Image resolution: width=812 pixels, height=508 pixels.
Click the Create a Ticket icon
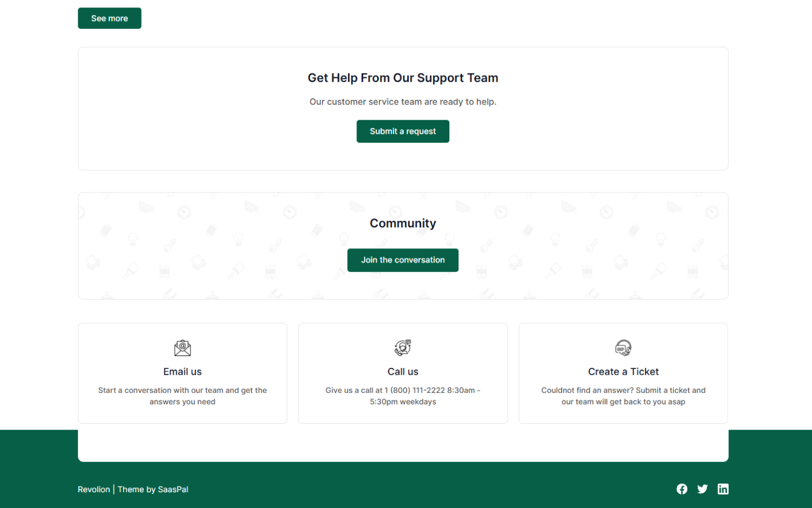pos(623,348)
